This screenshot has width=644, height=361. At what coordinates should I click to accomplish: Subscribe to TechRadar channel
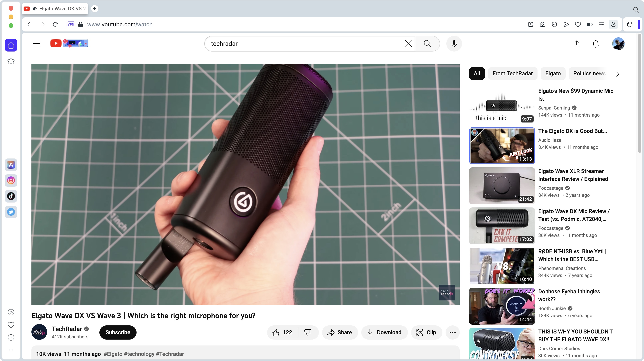click(x=118, y=332)
